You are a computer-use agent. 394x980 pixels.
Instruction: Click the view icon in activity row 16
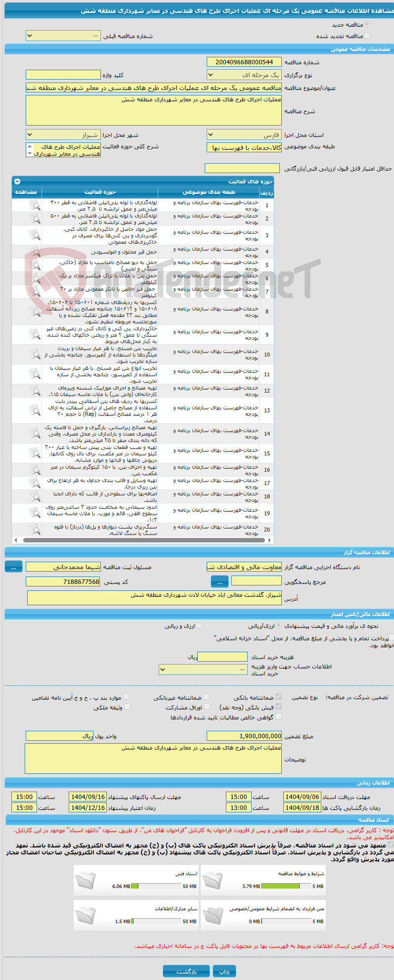(x=35, y=470)
